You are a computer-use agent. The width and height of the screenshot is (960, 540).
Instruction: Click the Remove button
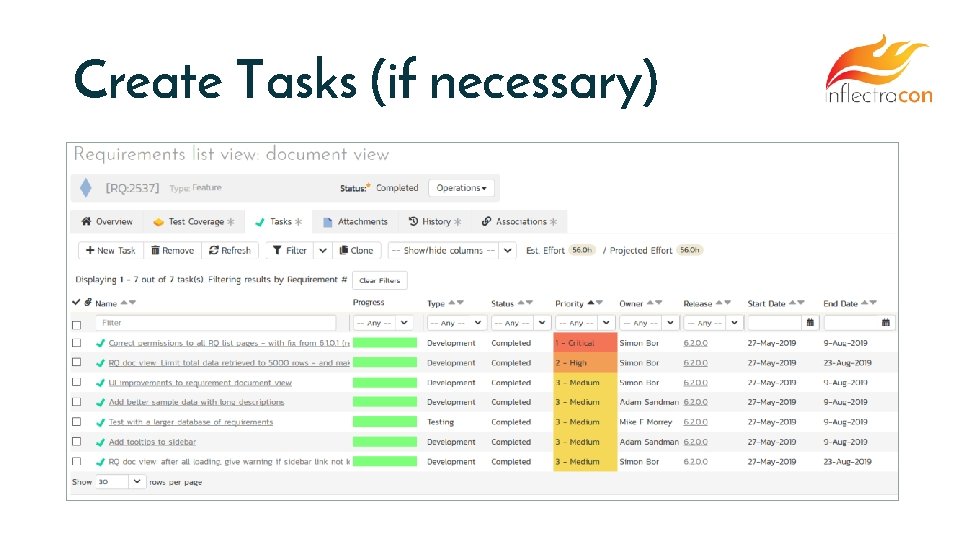pos(173,250)
